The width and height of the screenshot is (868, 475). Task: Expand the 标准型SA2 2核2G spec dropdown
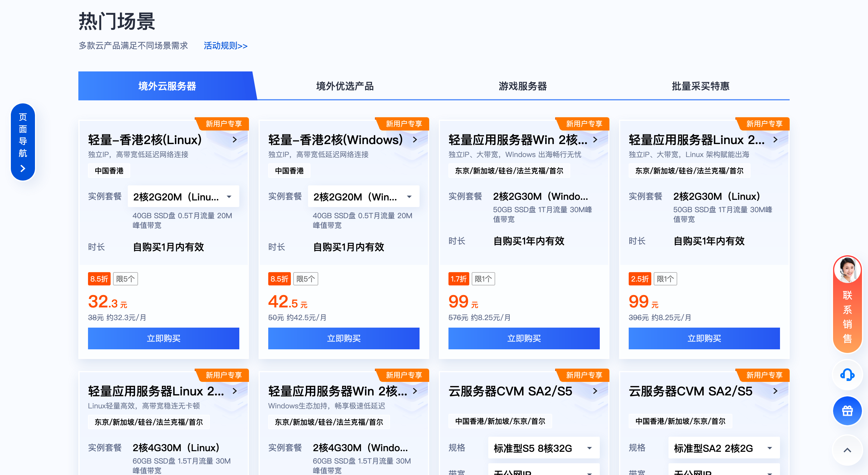[724, 448]
